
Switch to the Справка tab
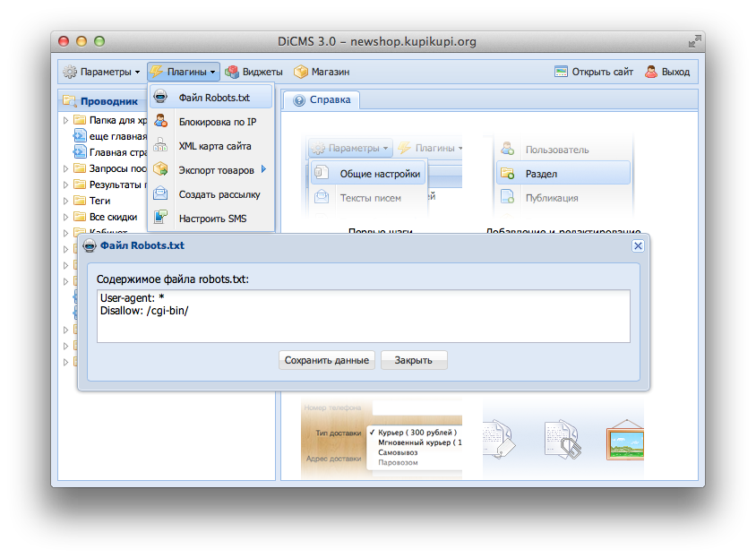pos(321,99)
